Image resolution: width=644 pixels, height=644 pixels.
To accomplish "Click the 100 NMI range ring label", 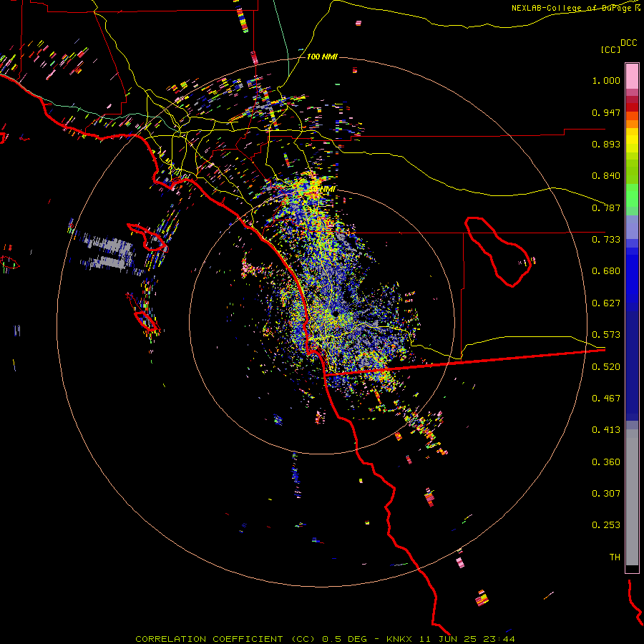I will tap(322, 57).
